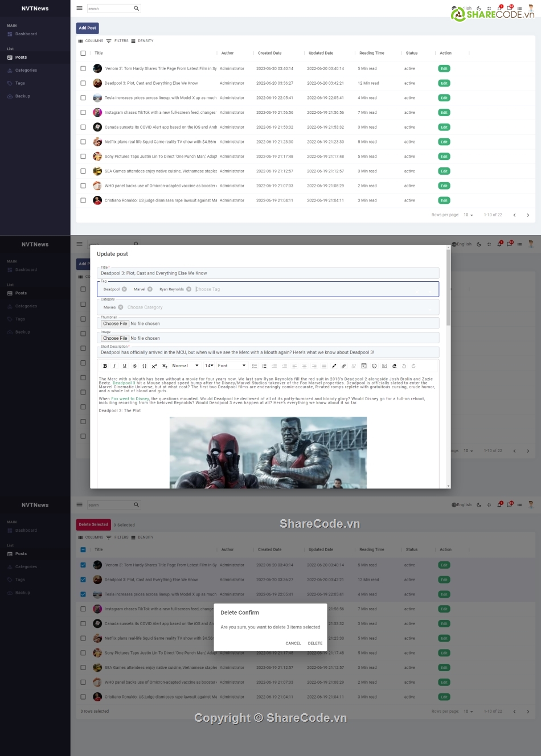Viewport: 541px width, 756px height.
Task: Check the select-all checkbox on the Add Post screen
Action: click(83, 53)
